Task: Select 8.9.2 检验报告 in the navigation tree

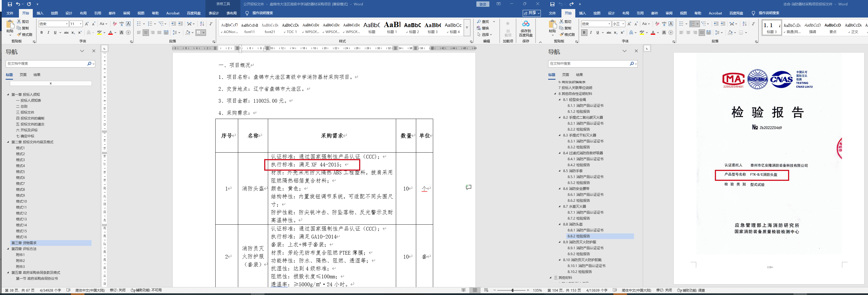Action: point(579,254)
